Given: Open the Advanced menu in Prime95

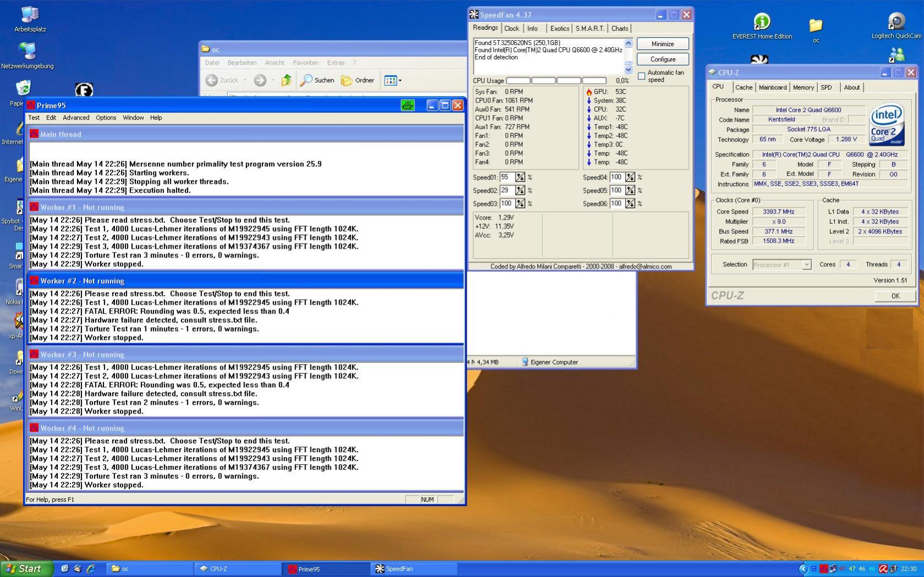Looking at the screenshot, I should click(x=76, y=118).
